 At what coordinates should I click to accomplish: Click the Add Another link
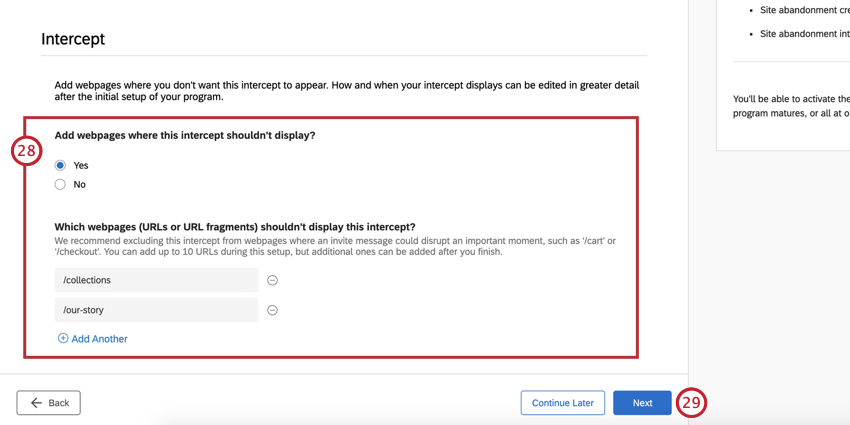99,339
